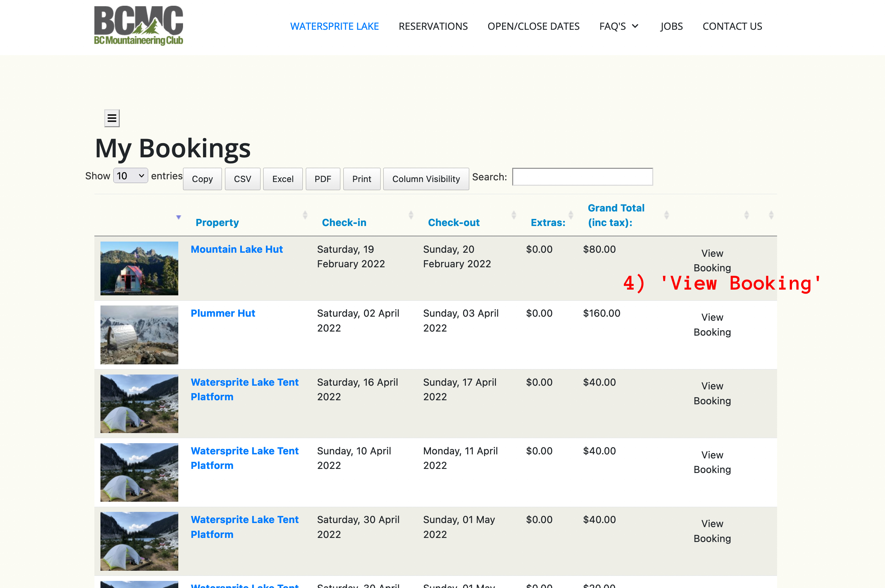Viewport: 885px width, 588px height.
Task: Open the hamburger menu icon above My Bookings
Action: [x=112, y=118]
